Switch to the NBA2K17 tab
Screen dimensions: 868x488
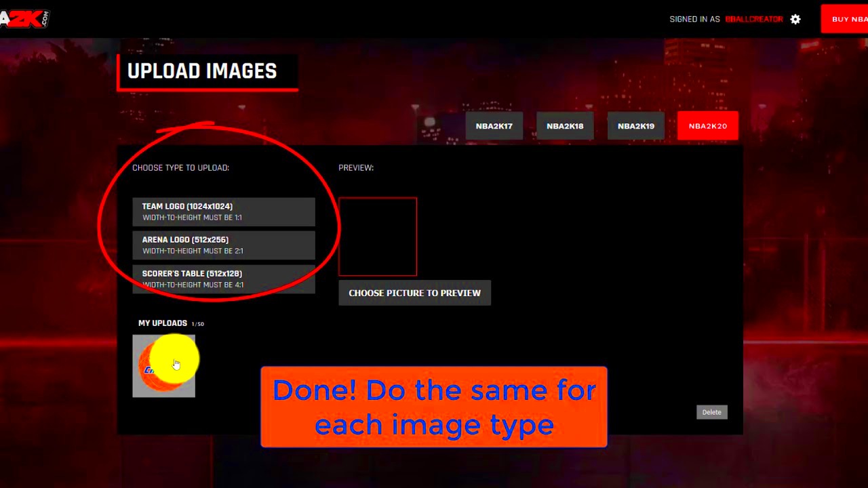(x=494, y=126)
